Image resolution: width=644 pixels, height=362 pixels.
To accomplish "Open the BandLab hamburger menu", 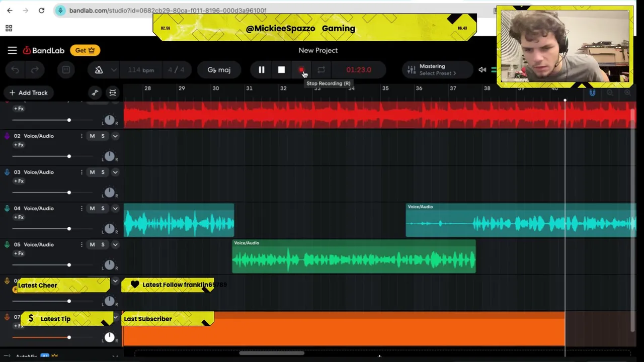I will tap(12, 50).
